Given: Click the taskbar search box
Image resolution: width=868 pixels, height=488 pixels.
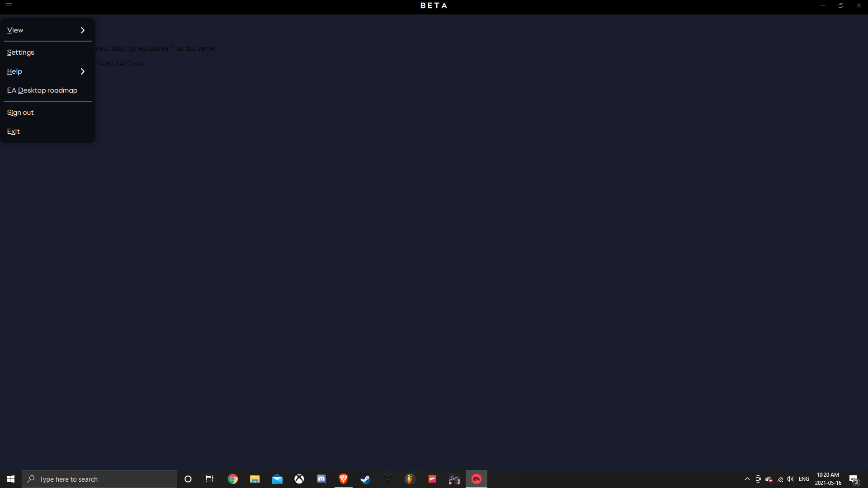Looking at the screenshot, I should [99, 479].
